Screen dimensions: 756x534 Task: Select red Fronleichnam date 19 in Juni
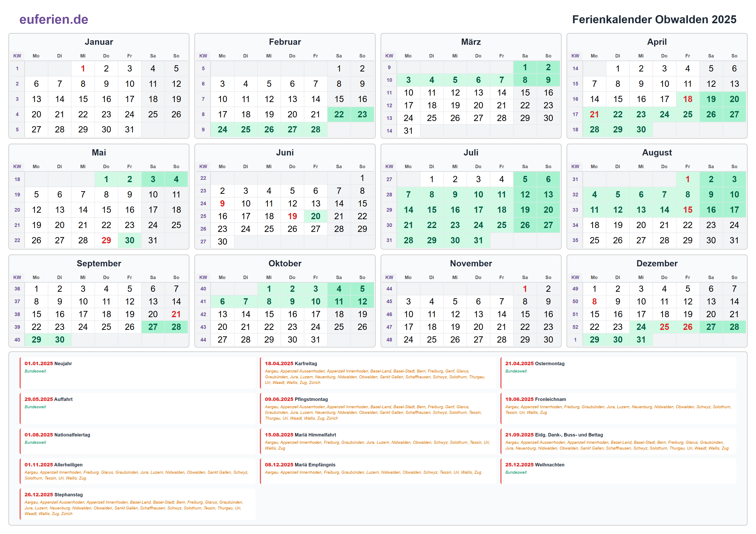pos(292,216)
